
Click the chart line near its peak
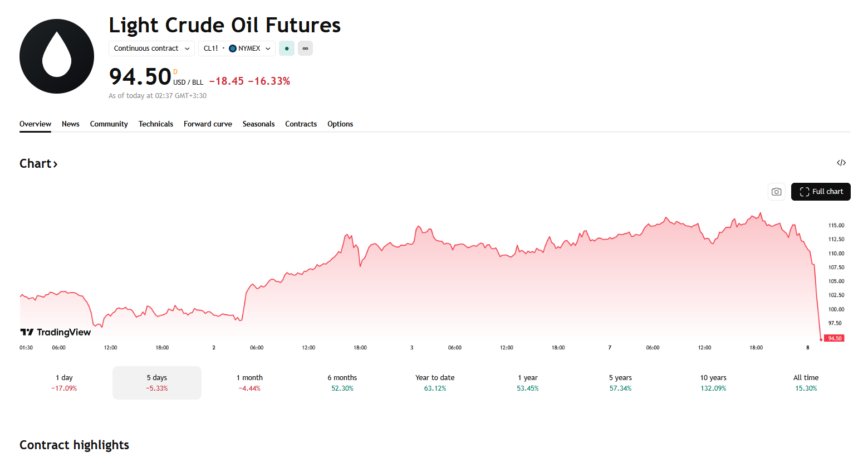pyautogui.click(x=760, y=213)
